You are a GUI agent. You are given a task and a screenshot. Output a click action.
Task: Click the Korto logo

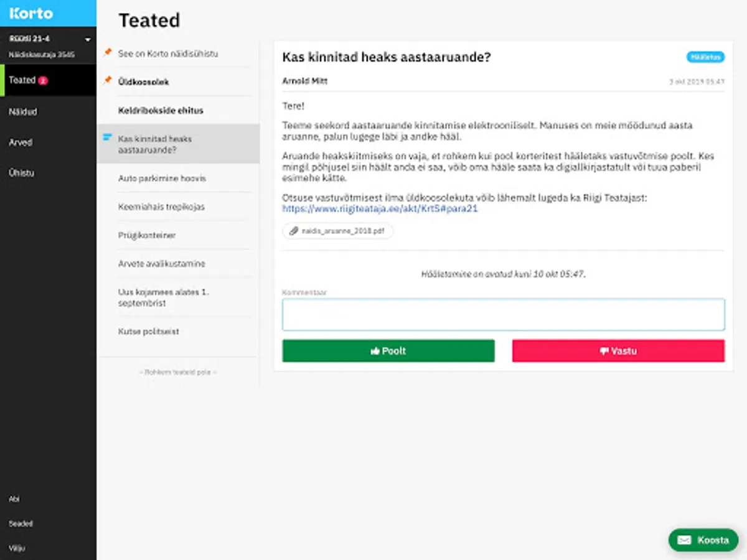pyautogui.click(x=31, y=13)
